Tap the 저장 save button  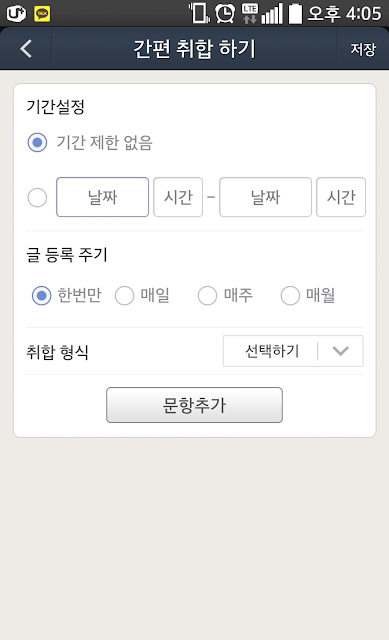(x=363, y=49)
